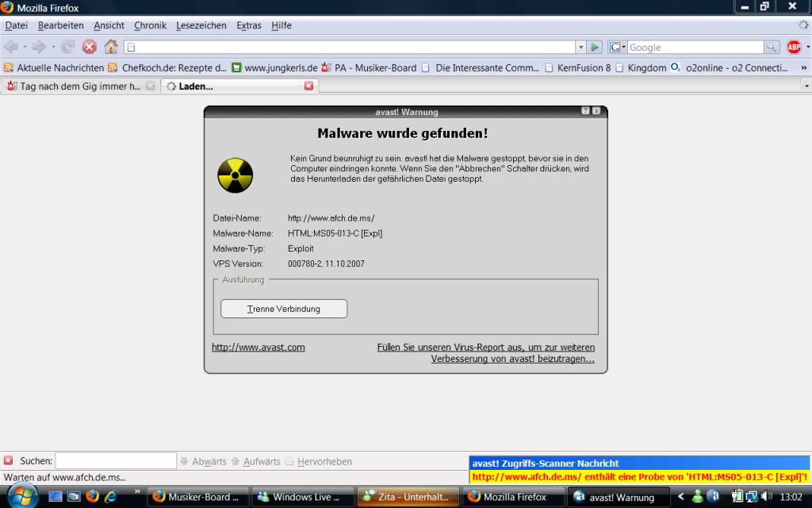812x508 pixels.
Task: Stop loading with the red X toolbar icon
Action: click(90, 47)
